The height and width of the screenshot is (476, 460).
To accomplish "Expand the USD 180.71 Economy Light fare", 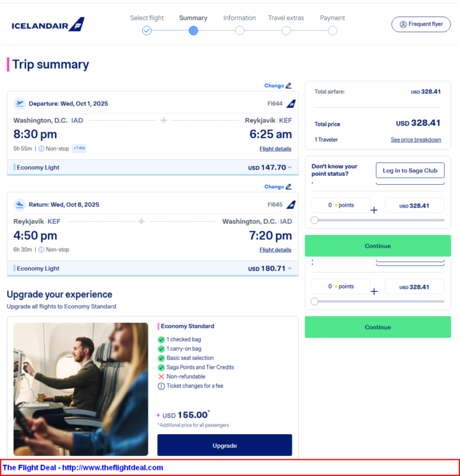I will pyautogui.click(x=290, y=269).
